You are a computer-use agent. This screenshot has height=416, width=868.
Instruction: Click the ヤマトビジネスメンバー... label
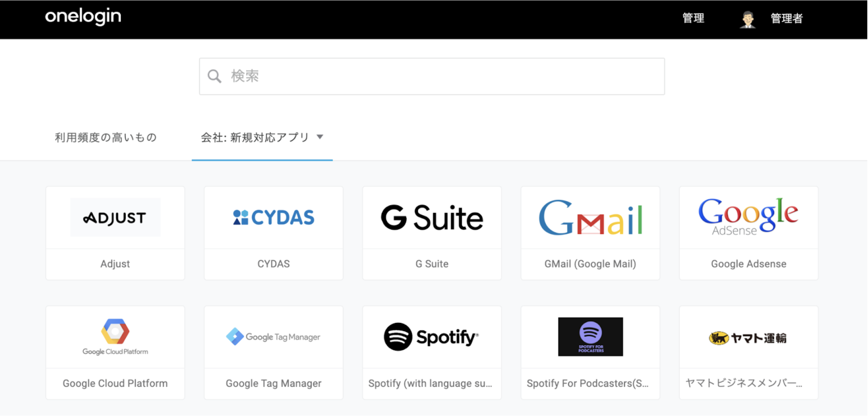pos(744,383)
